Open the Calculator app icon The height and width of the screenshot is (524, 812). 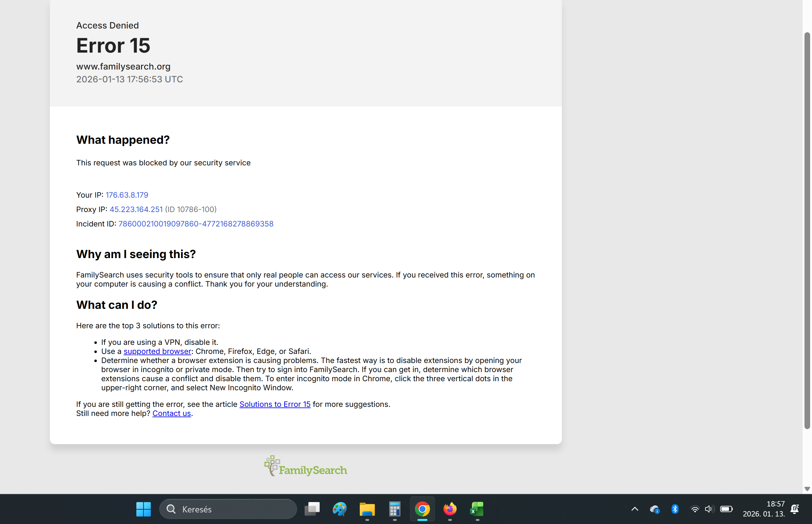point(395,509)
